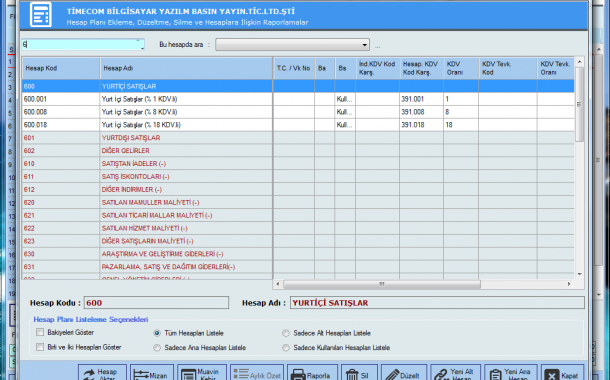Click the Hesap Aktar arrows icon
610x380 pixels.
click(x=89, y=375)
